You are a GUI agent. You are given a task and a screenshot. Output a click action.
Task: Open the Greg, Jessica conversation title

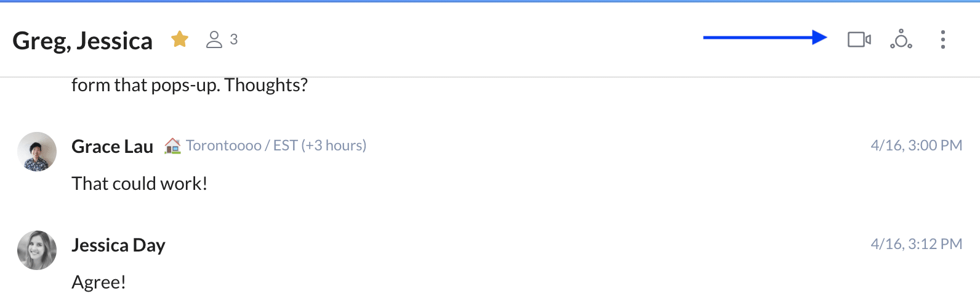click(x=82, y=41)
